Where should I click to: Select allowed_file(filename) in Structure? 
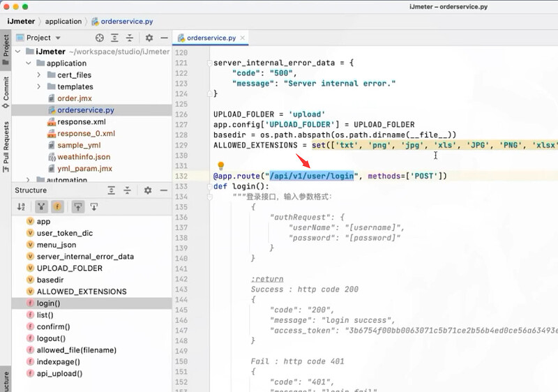click(77, 350)
